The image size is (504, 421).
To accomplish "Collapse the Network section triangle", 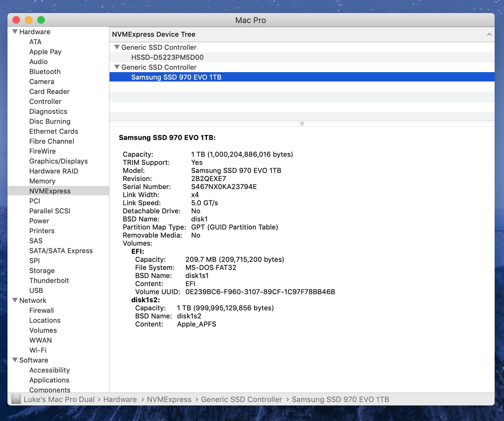I will tap(15, 300).
